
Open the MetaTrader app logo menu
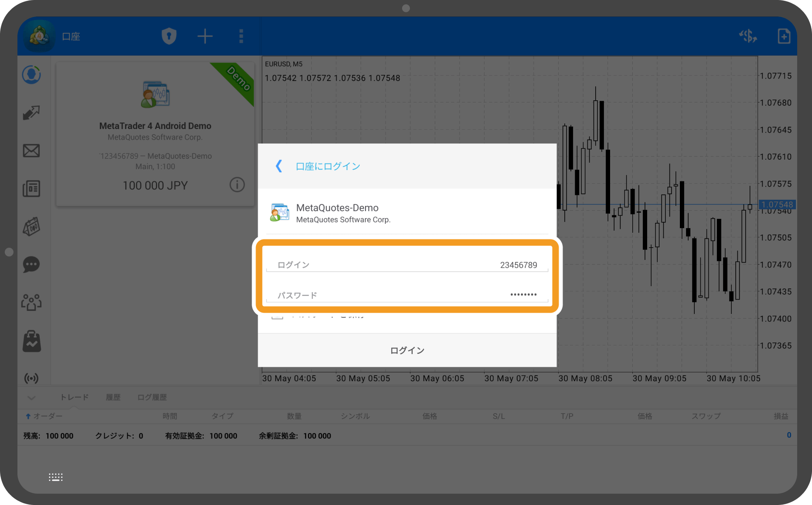point(39,36)
